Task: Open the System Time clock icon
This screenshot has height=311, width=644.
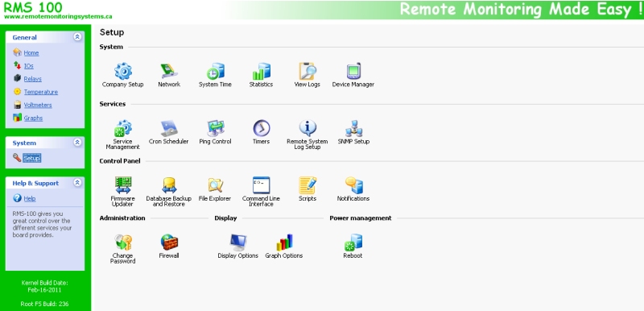Action: pos(215,71)
